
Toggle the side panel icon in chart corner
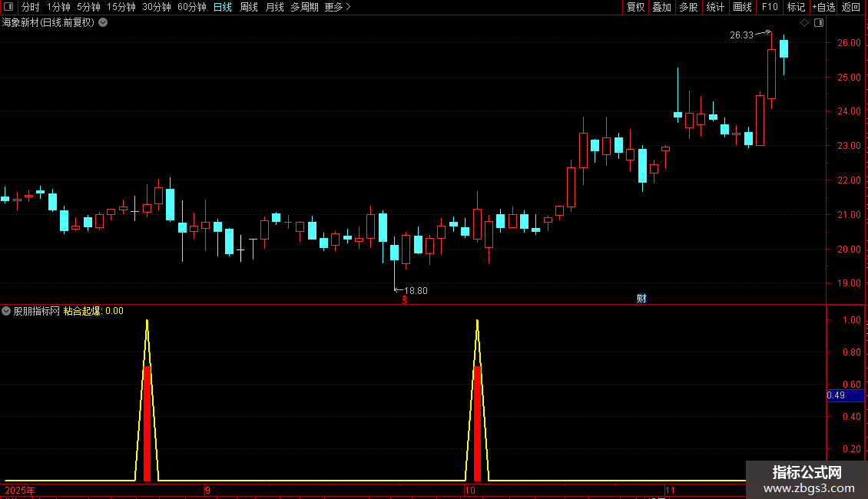tap(819, 23)
